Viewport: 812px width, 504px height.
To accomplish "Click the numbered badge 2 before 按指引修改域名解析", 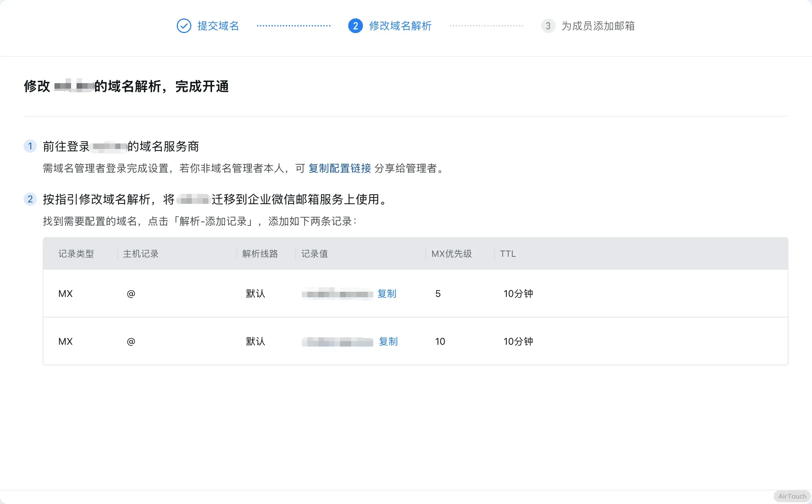I will pos(30,199).
